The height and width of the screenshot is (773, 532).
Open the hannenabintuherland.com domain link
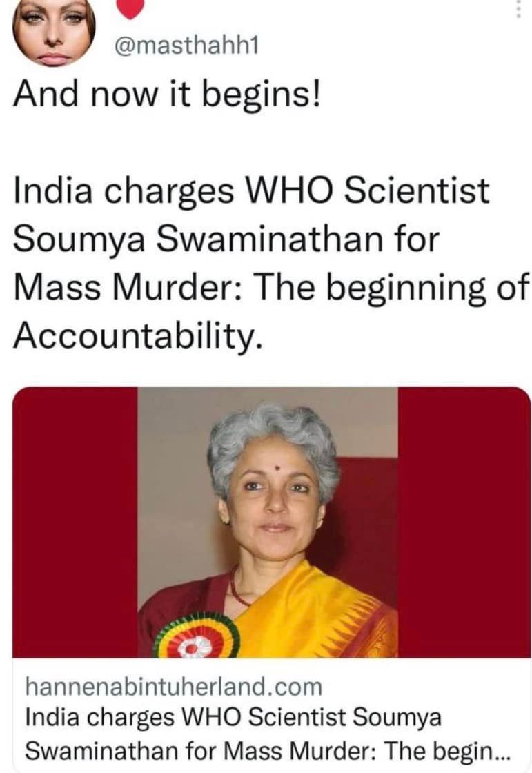[174, 686]
